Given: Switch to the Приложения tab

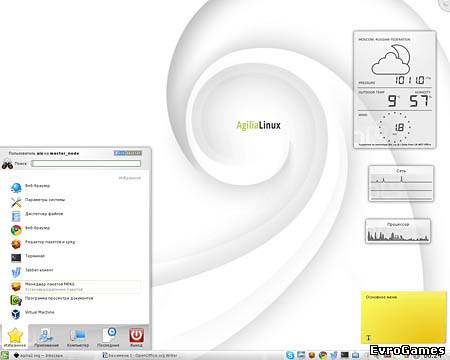Looking at the screenshot, I should (x=46, y=337).
